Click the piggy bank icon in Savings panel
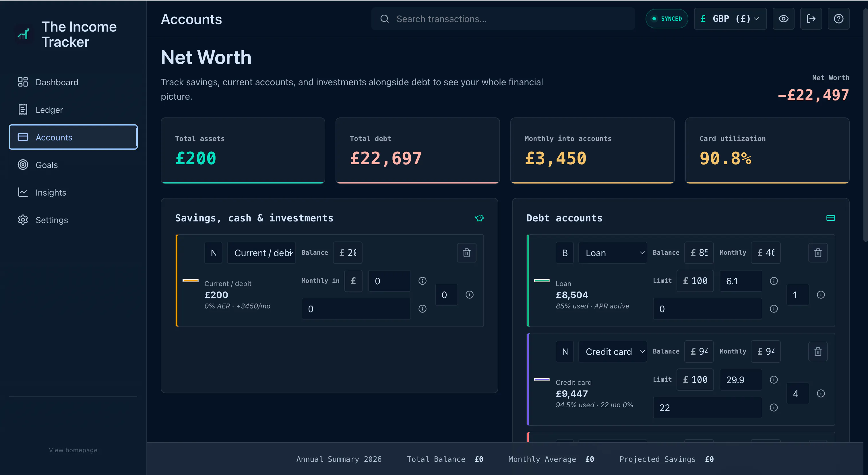The image size is (868, 475). click(x=479, y=218)
